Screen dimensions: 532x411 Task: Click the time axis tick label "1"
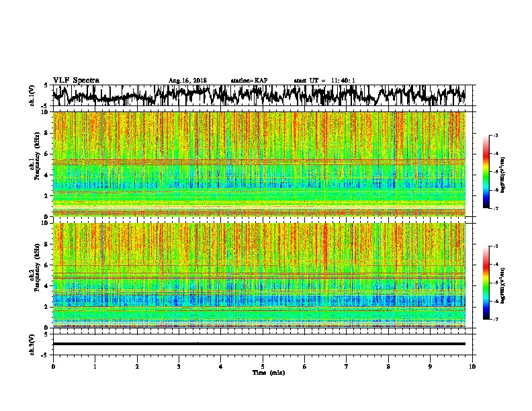pyautogui.click(x=95, y=367)
